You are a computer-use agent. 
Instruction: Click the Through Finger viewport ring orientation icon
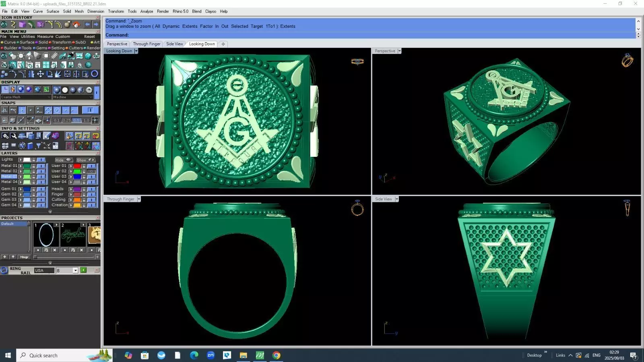357,208
